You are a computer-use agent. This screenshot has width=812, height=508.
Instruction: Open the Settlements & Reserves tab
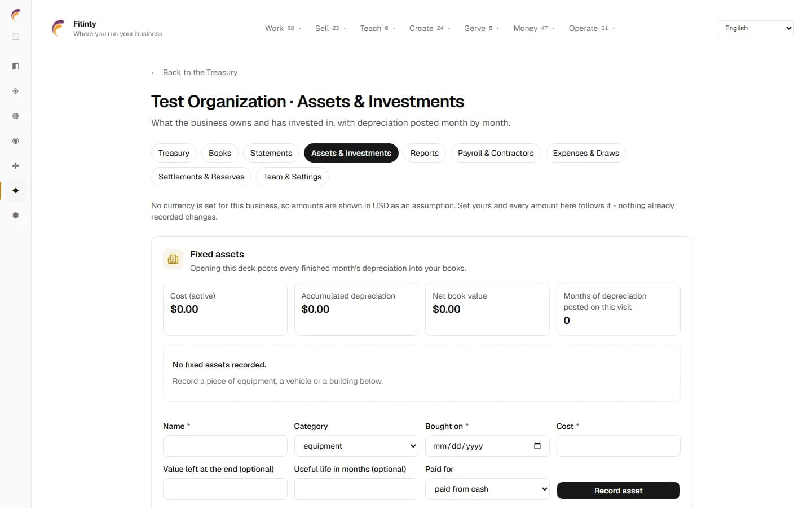[x=201, y=177]
